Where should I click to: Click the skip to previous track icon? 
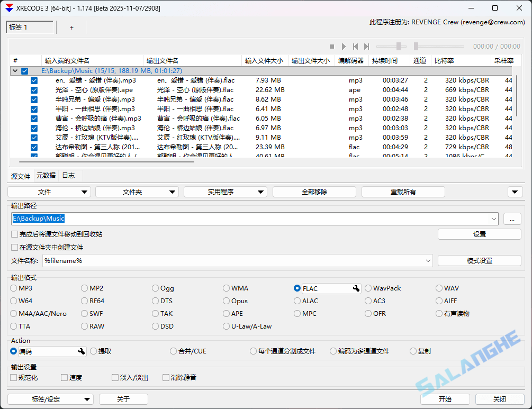355,46
